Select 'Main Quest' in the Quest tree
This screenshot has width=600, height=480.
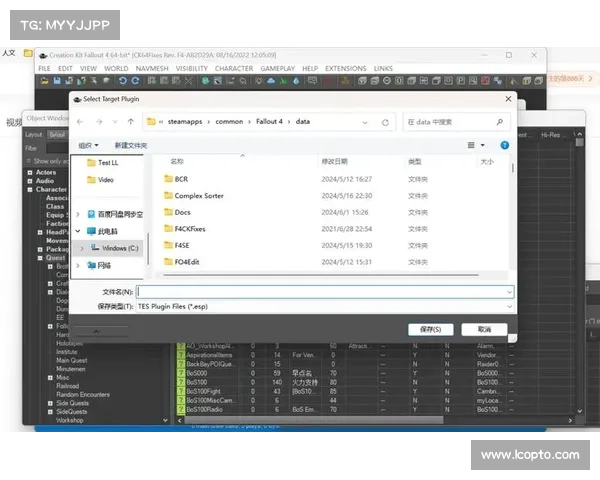point(72,361)
